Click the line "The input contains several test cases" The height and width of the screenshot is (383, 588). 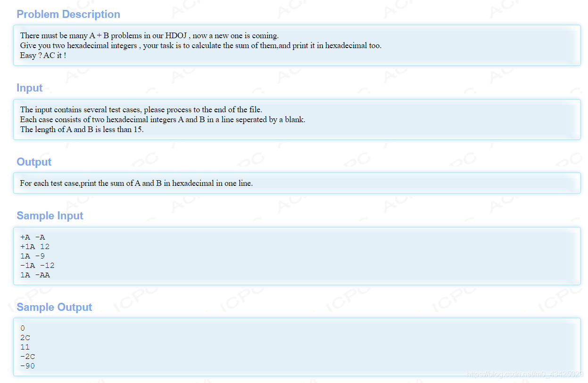[x=141, y=109]
